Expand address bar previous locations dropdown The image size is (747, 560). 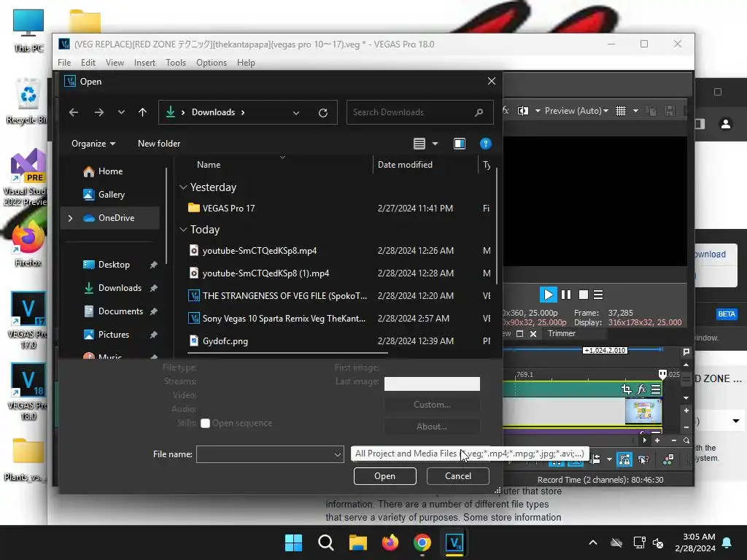[x=296, y=113]
